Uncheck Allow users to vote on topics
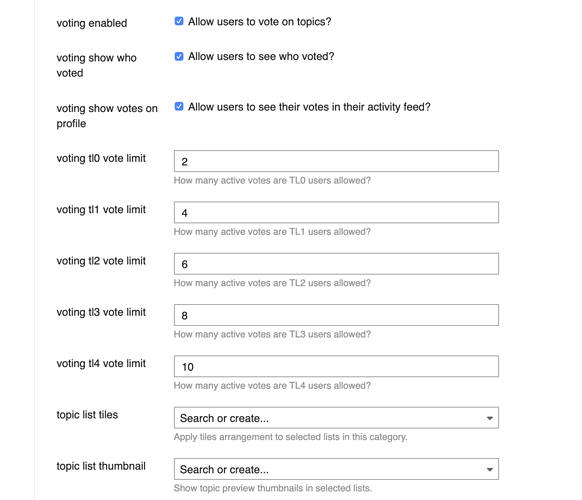The image size is (582, 500). pos(179,21)
